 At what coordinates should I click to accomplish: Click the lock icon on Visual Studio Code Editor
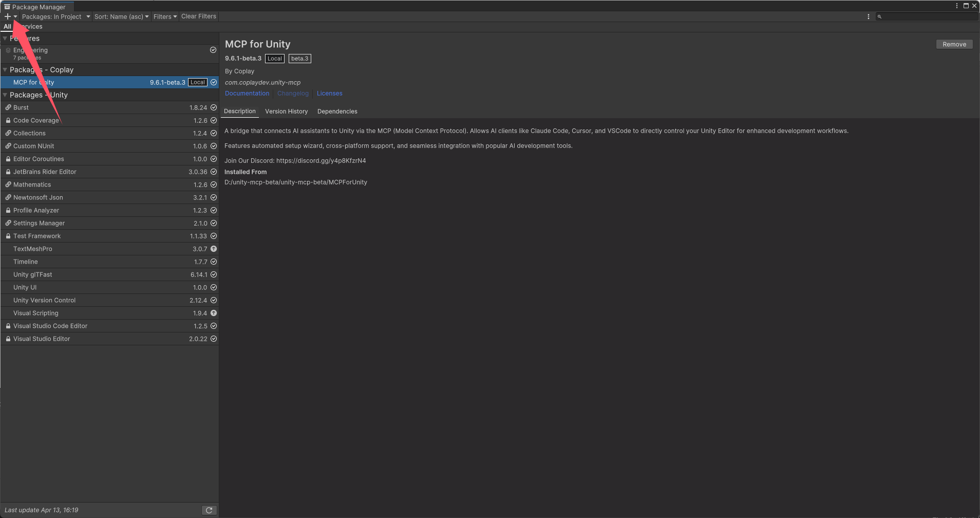8,326
